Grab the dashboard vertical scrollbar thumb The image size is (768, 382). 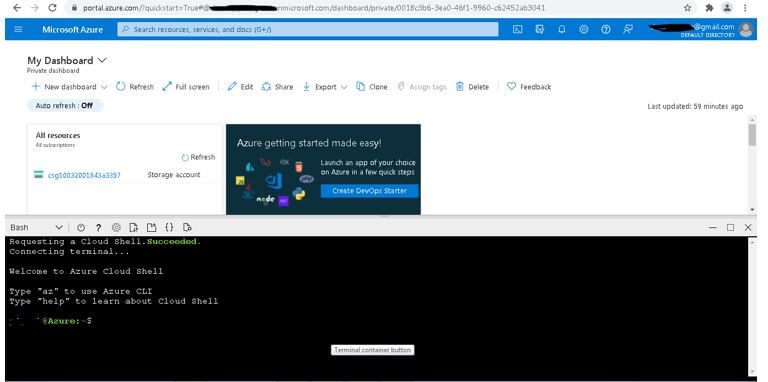(x=752, y=135)
